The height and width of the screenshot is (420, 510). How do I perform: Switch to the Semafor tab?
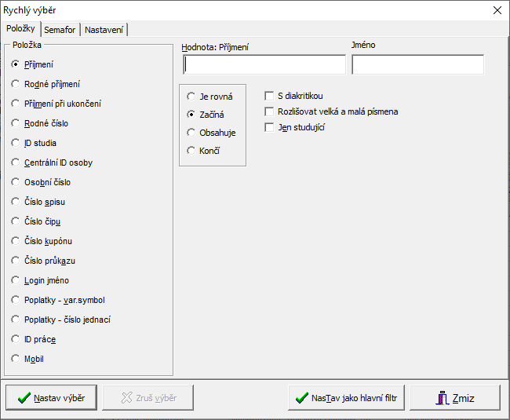[x=60, y=30]
